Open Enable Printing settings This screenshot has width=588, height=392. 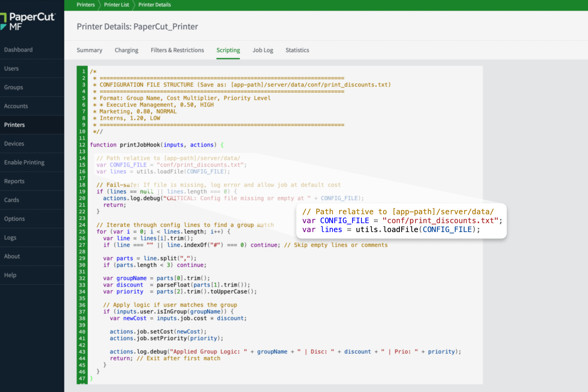(x=24, y=162)
